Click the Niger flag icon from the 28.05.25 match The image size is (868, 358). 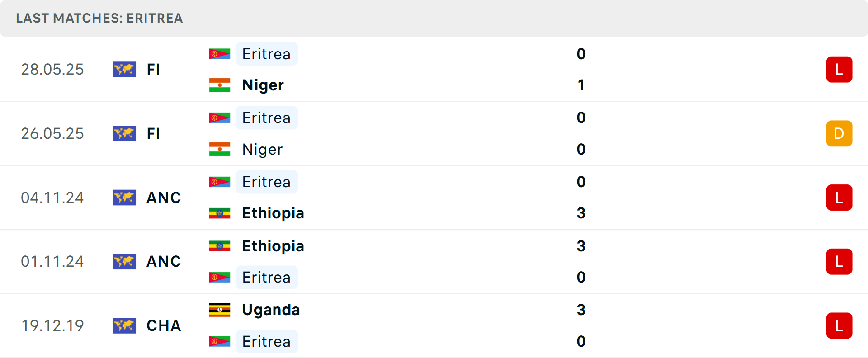[x=220, y=85]
